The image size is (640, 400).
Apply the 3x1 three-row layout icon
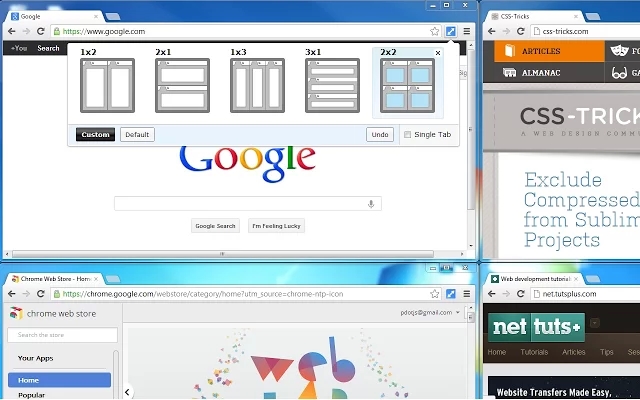[x=332, y=85]
